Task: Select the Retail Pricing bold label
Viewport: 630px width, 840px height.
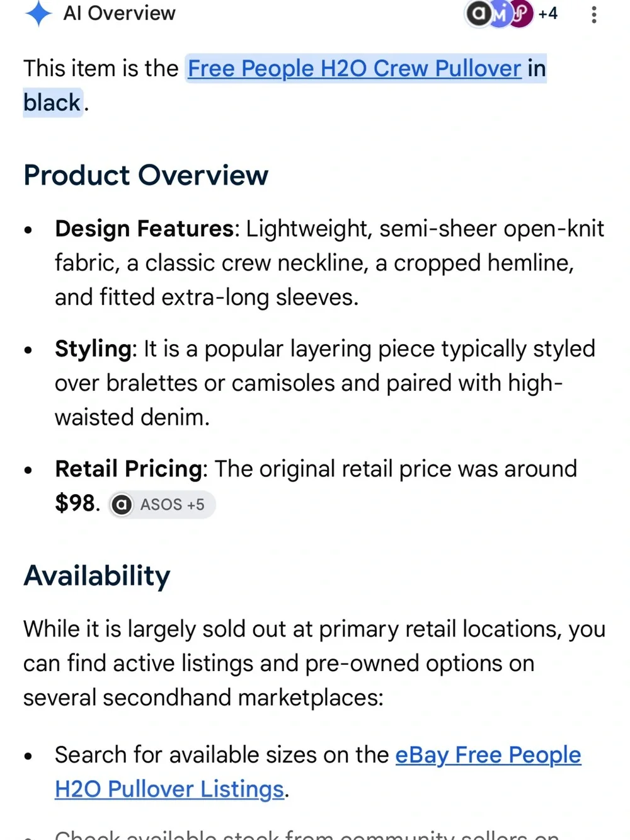Action: point(129,469)
